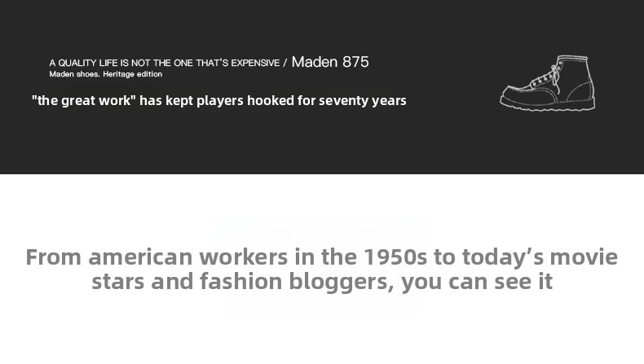The height and width of the screenshot is (364, 644).
Task: Click the number "875" in the title
Action: [x=355, y=62]
